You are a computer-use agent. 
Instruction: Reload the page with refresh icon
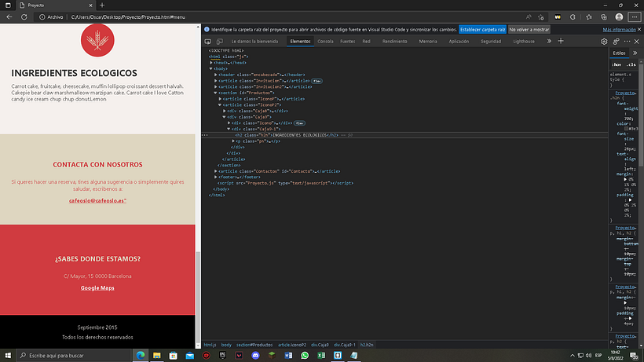click(x=24, y=17)
